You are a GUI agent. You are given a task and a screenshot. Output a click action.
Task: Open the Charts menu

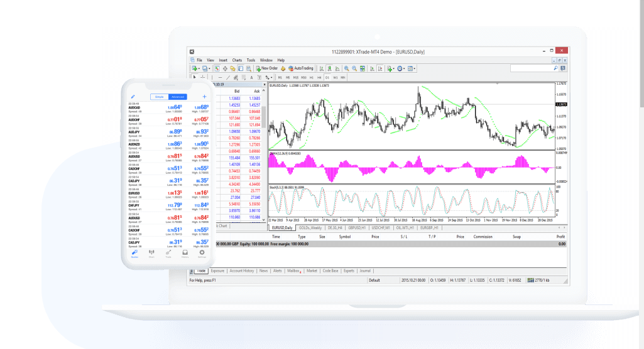coord(237,60)
